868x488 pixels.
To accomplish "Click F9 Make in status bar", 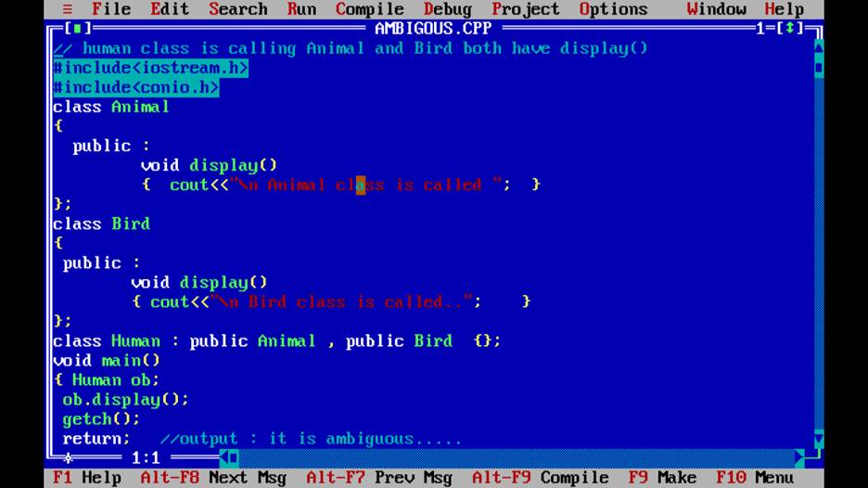I will [x=663, y=478].
